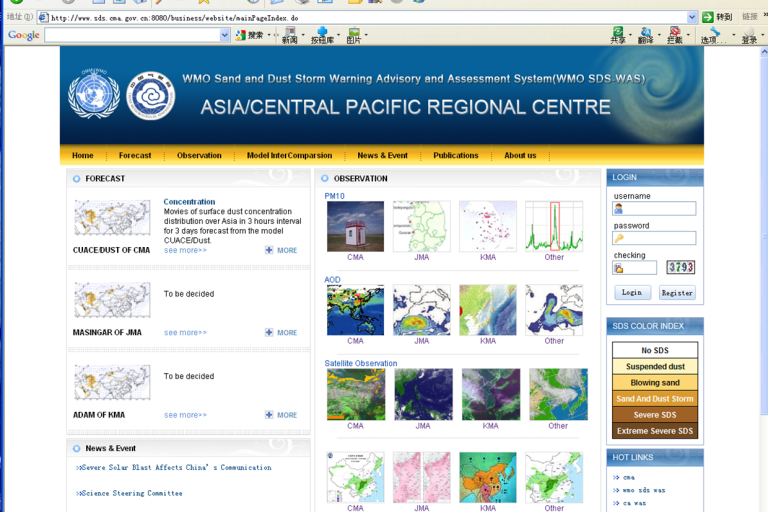Open dropdown arrow next to options wrench
The width and height of the screenshot is (768, 512).
coord(733,35)
